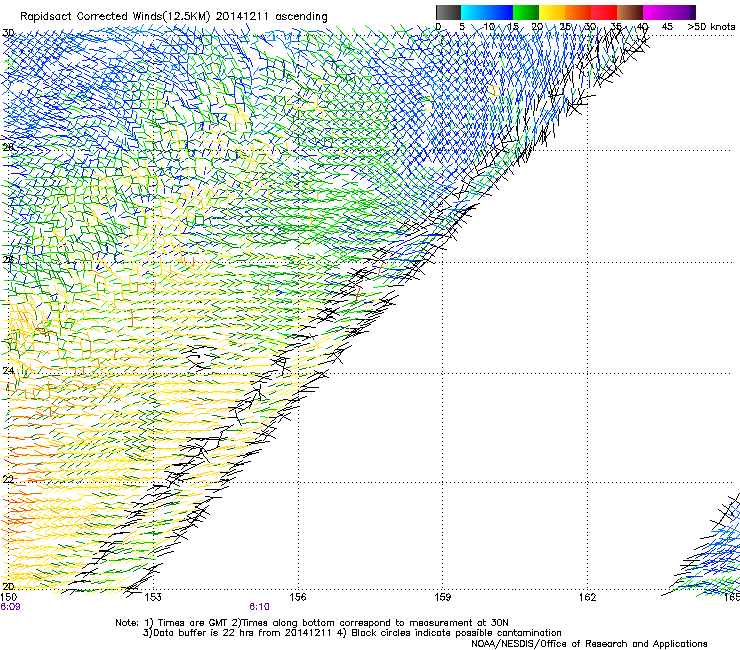Click longitude label '156' on bottom axis
The image size is (740, 650).
click(298, 597)
